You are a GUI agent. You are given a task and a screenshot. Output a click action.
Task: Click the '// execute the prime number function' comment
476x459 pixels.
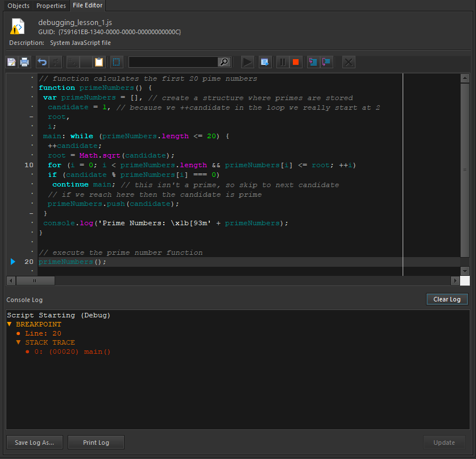121,253
